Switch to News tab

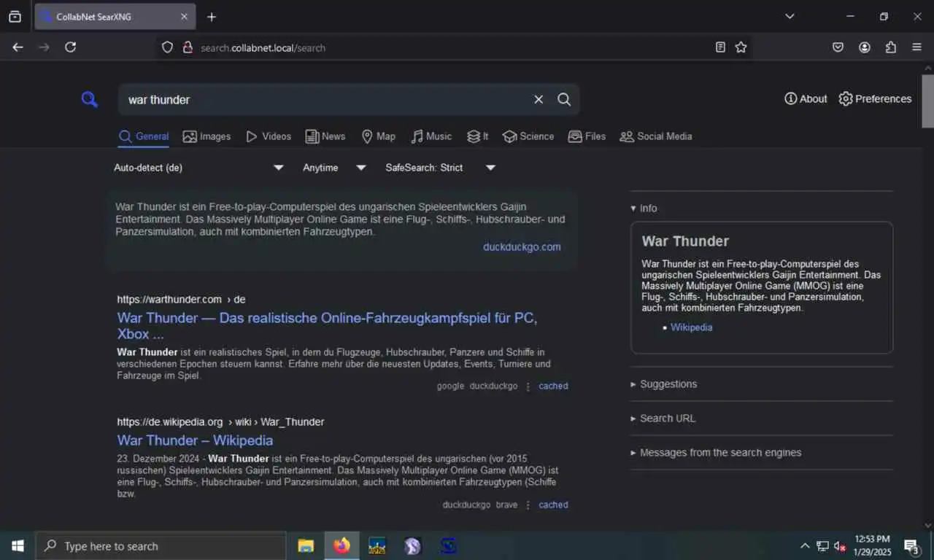coord(325,136)
